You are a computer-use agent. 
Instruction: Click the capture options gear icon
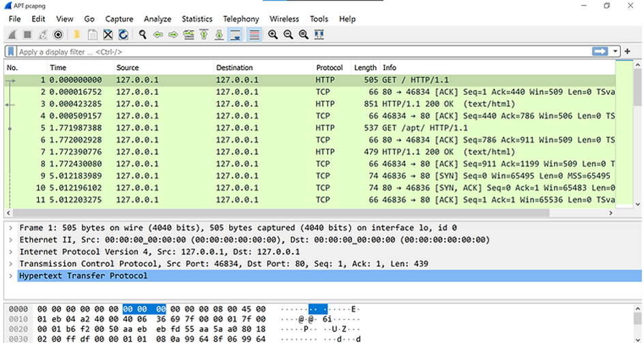point(59,35)
